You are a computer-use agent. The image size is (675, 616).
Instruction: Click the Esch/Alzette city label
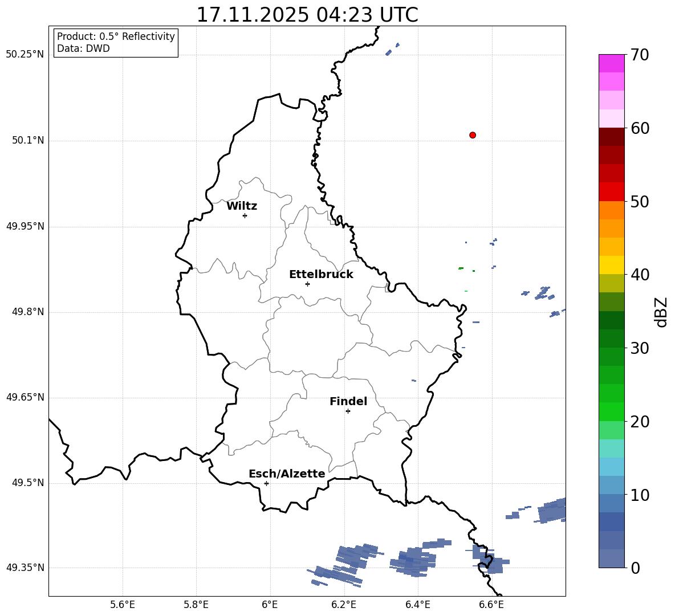click(x=287, y=474)
